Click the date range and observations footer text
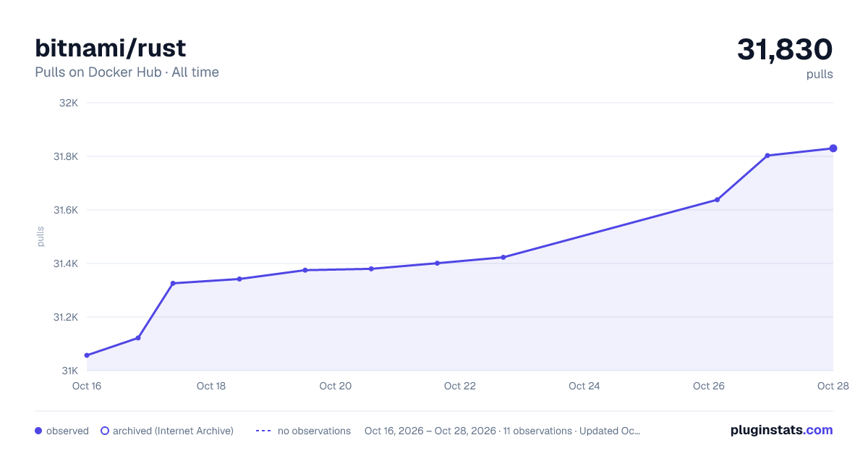The height and width of the screenshot is (456, 868). pyautogui.click(x=502, y=431)
